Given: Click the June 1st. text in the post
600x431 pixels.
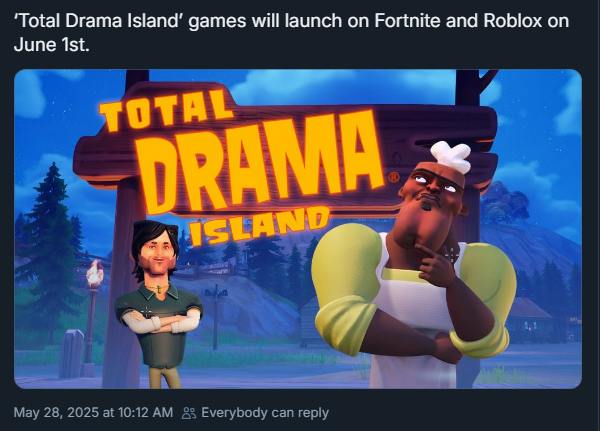Looking at the screenshot, I should point(52,45).
